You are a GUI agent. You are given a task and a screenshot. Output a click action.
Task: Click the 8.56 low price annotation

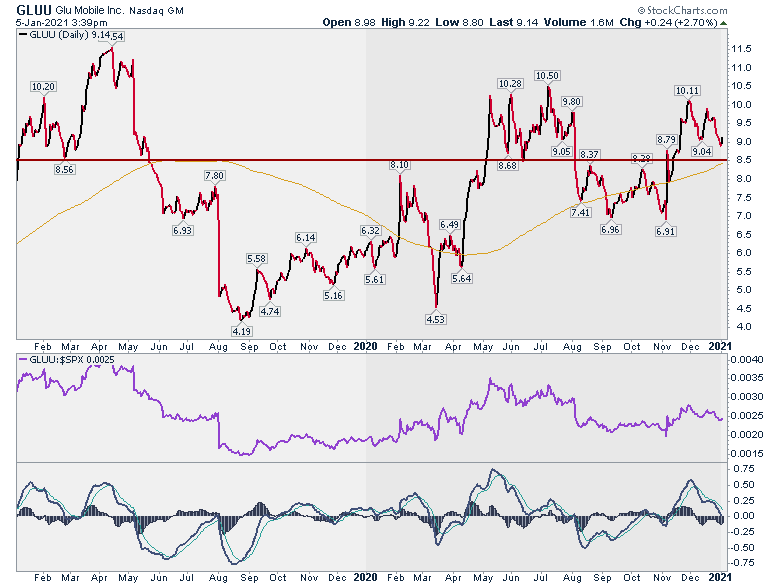point(64,170)
